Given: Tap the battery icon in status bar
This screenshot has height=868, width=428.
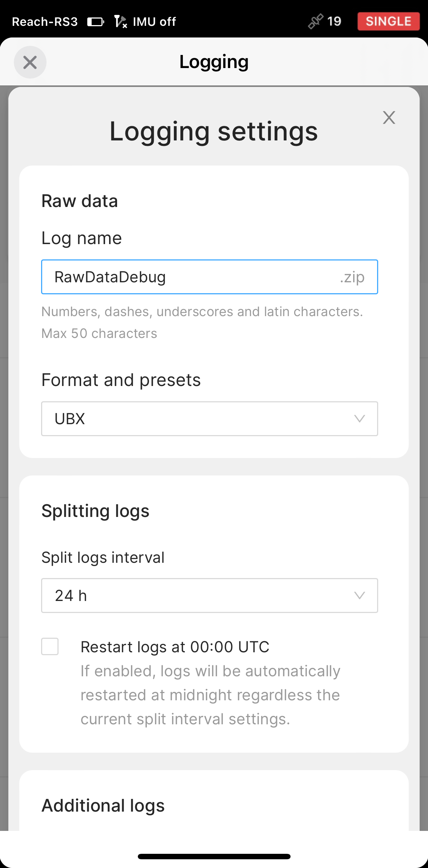Looking at the screenshot, I should [96, 22].
